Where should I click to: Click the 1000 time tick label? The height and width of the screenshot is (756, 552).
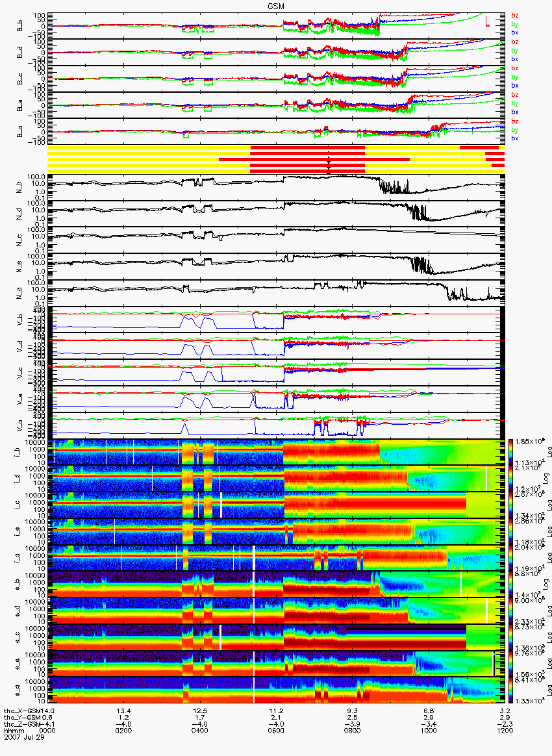point(429,731)
